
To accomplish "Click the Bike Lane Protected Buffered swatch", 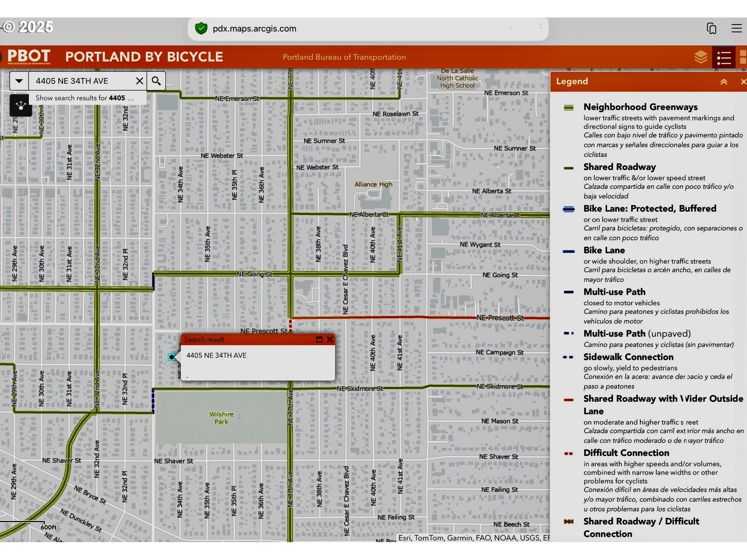I will pyautogui.click(x=568, y=209).
